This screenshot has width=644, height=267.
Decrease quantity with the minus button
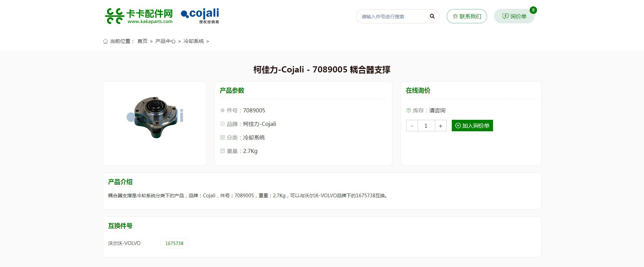coord(412,126)
